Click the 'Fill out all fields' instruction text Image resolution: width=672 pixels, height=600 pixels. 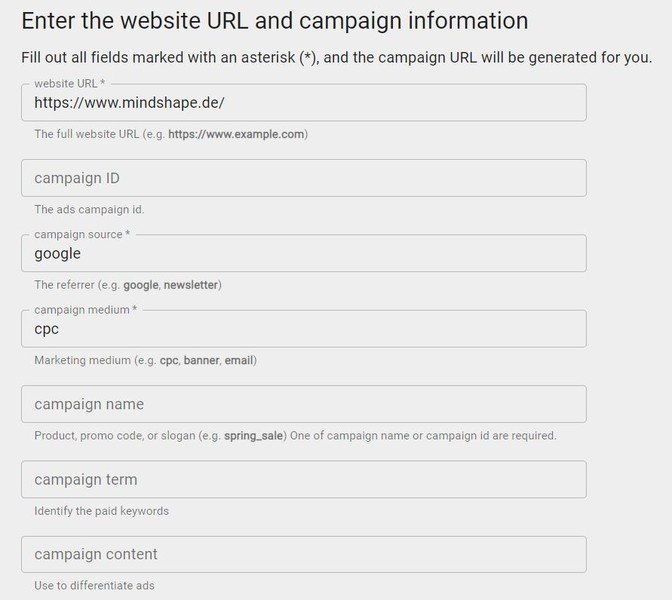pyautogui.click(x=336, y=58)
